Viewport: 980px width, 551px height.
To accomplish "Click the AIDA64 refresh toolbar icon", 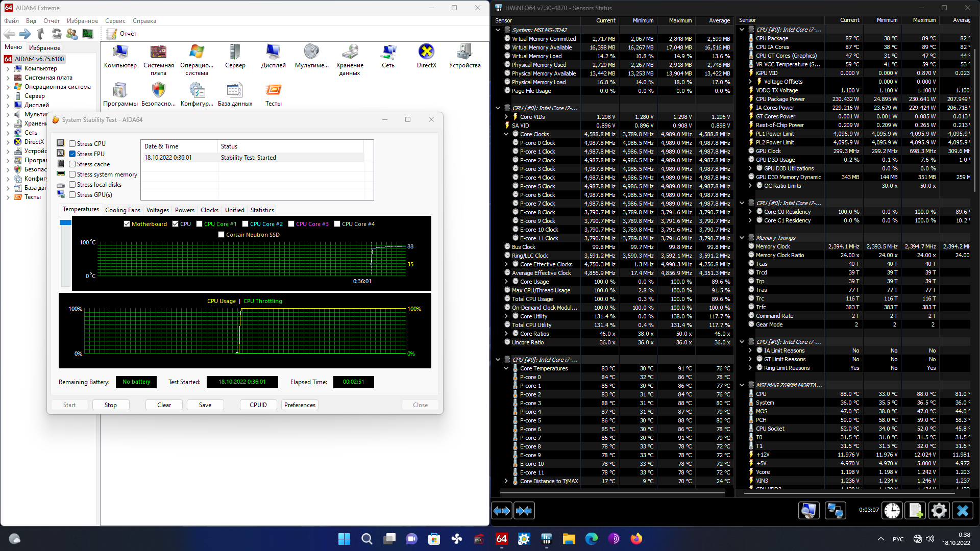I will click(57, 34).
